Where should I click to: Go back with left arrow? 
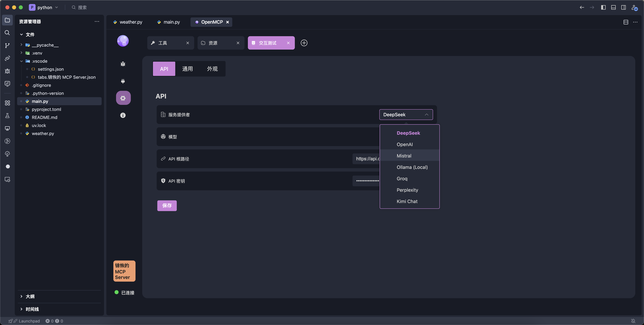(x=582, y=8)
